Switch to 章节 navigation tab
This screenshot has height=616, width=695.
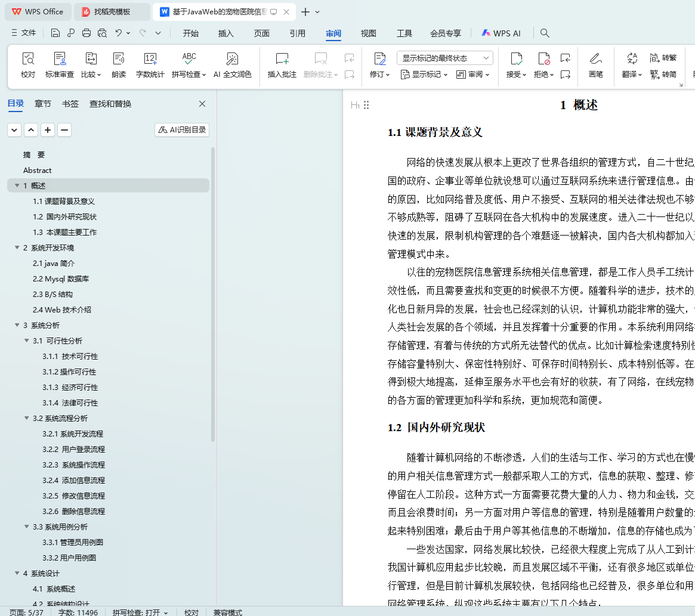[42, 104]
